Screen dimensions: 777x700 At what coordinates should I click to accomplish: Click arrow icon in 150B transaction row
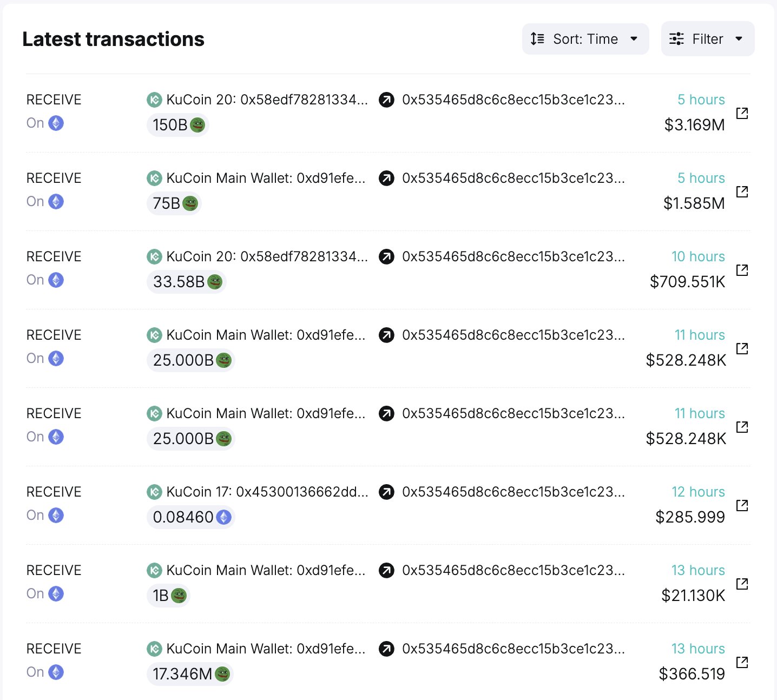click(x=386, y=100)
